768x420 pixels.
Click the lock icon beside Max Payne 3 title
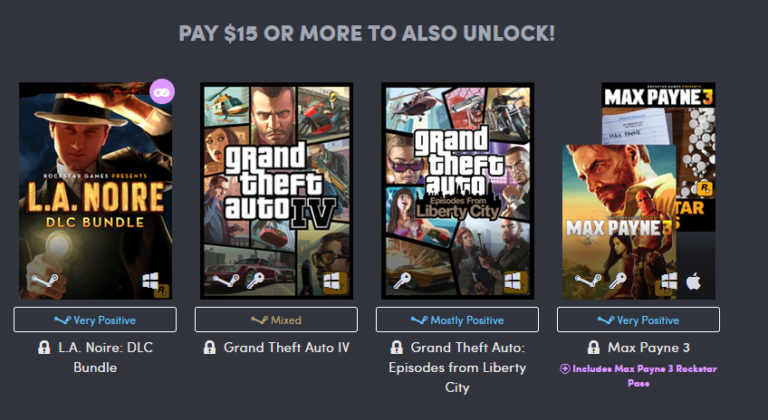593,348
